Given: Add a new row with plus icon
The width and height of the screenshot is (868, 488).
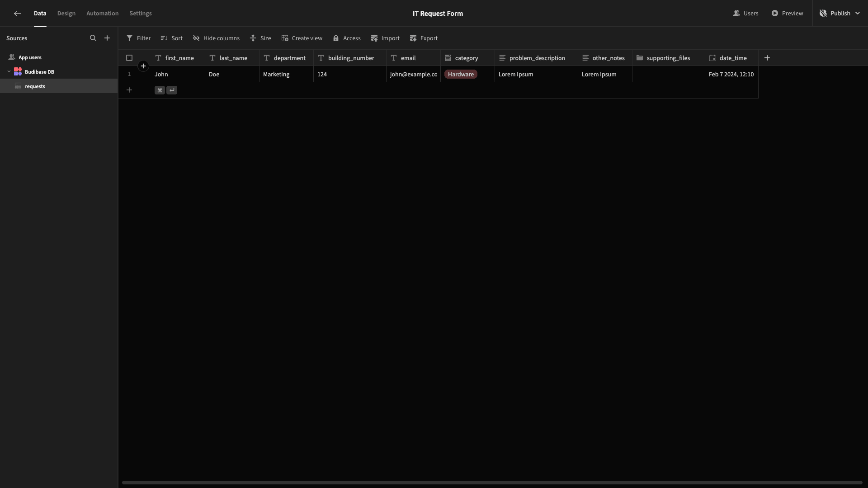Looking at the screenshot, I should tap(129, 90).
